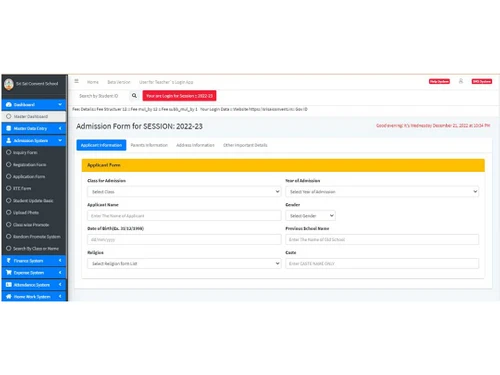This screenshot has width=500, height=375.
Task: Click the Date of Birth input field
Action: [184, 239]
